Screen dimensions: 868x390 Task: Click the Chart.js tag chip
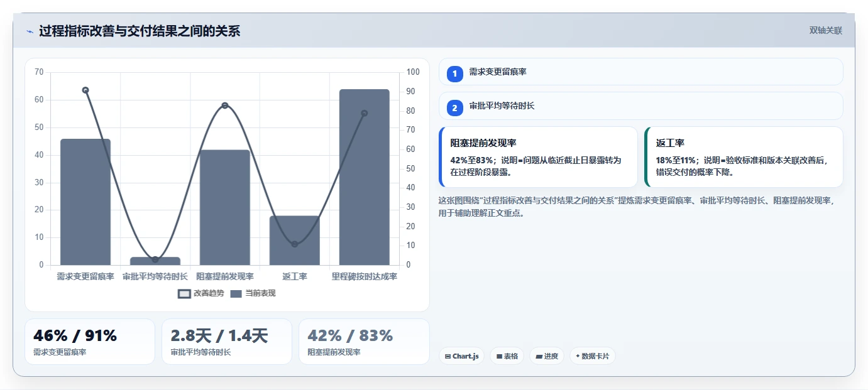[x=462, y=356]
